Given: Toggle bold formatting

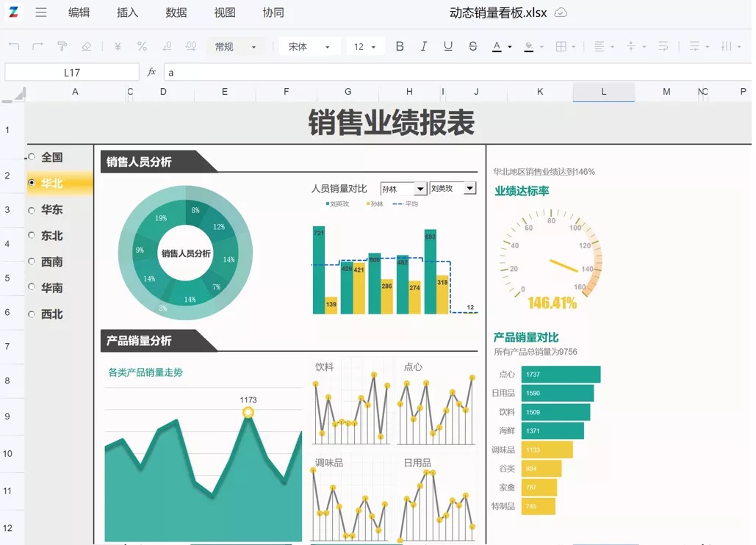Looking at the screenshot, I should [x=400, y=46].
